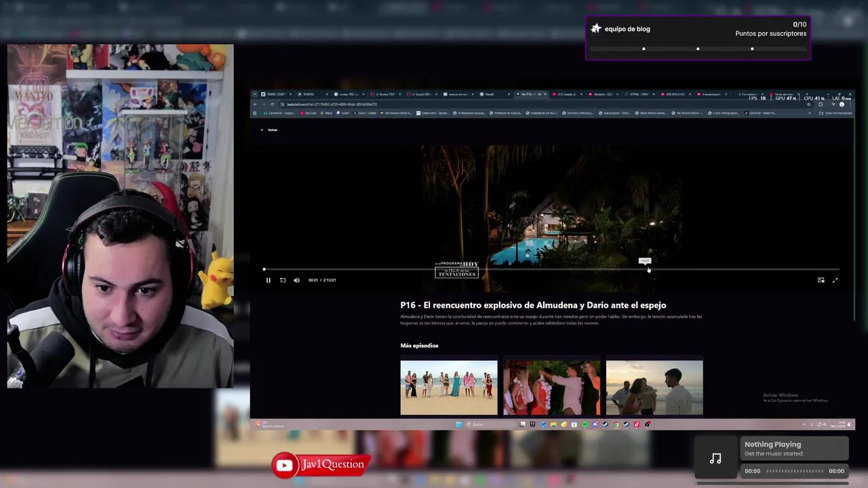Click the browser forward arrow
Screen dimensions: 868x488
point(264,104)
